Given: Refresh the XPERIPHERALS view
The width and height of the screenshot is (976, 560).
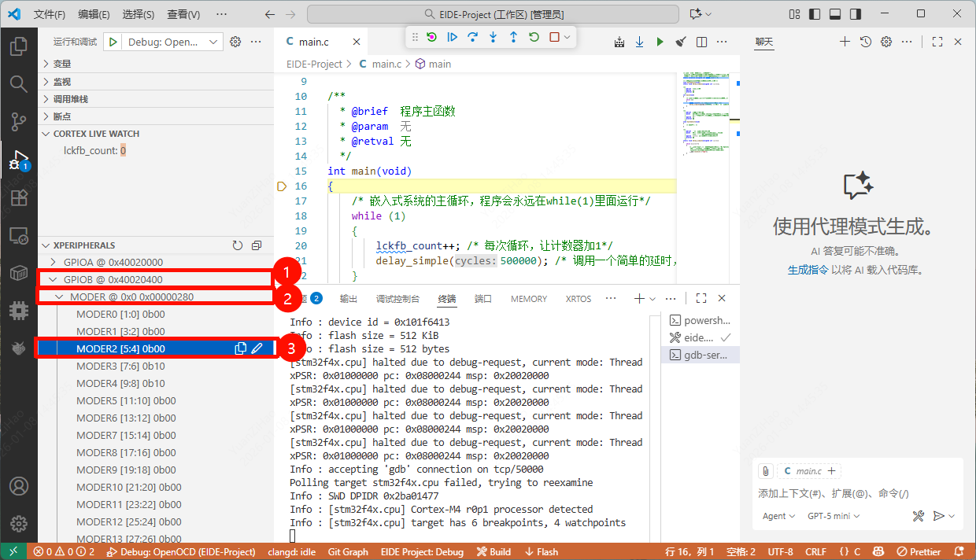Looking at the screenshot, I should (238, 245).
